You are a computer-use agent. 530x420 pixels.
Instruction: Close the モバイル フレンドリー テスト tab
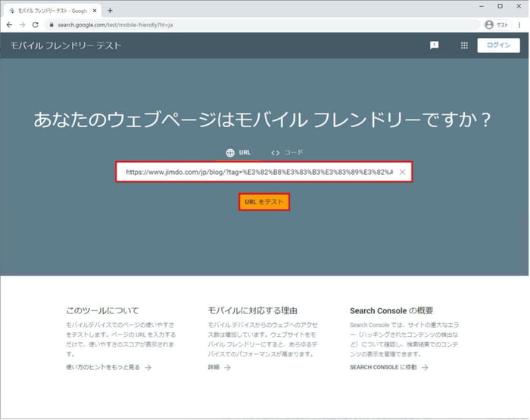pyautogui.click(x=95, y=11)
